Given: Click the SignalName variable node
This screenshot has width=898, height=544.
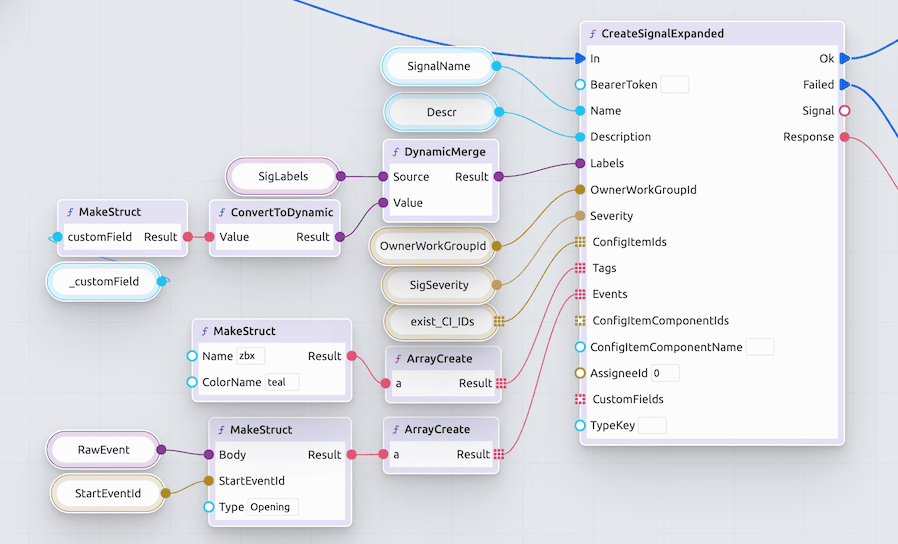Looking at the screenshot, I should [x=438, y=66].
